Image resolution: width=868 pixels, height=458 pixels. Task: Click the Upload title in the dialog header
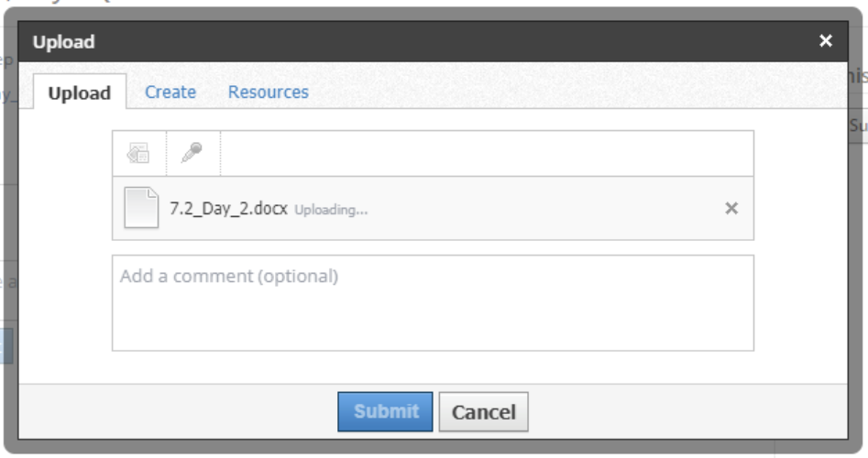pyautogui.click(x=64, y=42)
